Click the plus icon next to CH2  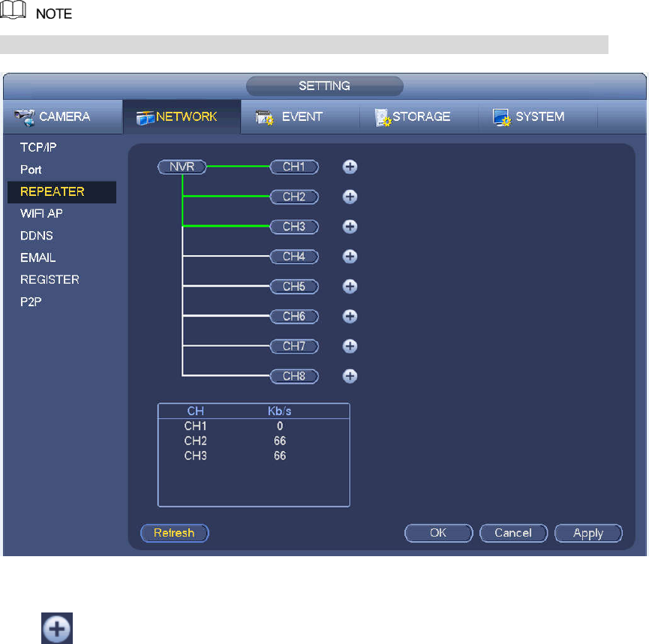click(x=350, y=197)
